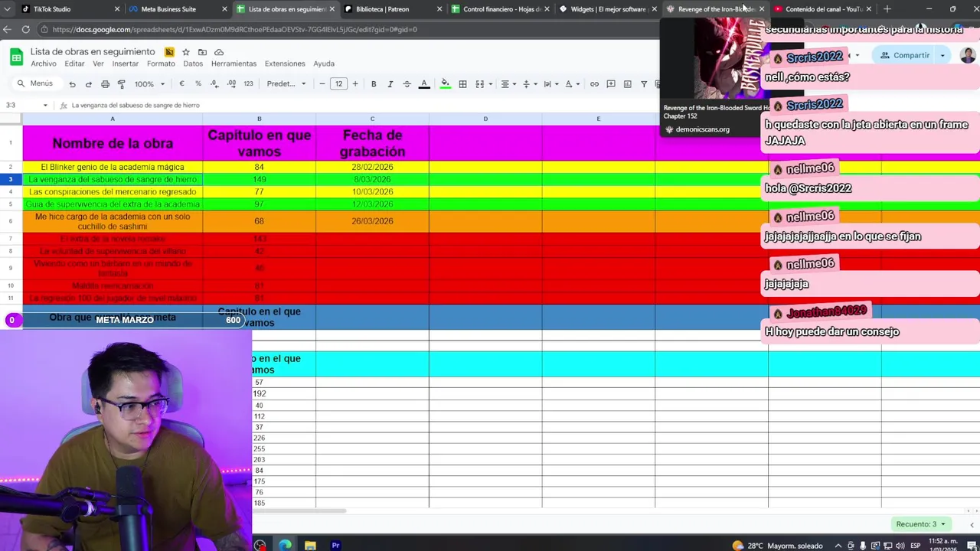Select cell 'El Blinker genio de la academia mágica'
Image resolution: width=980 pixels, height=551 pixels.
coord(113,167)
